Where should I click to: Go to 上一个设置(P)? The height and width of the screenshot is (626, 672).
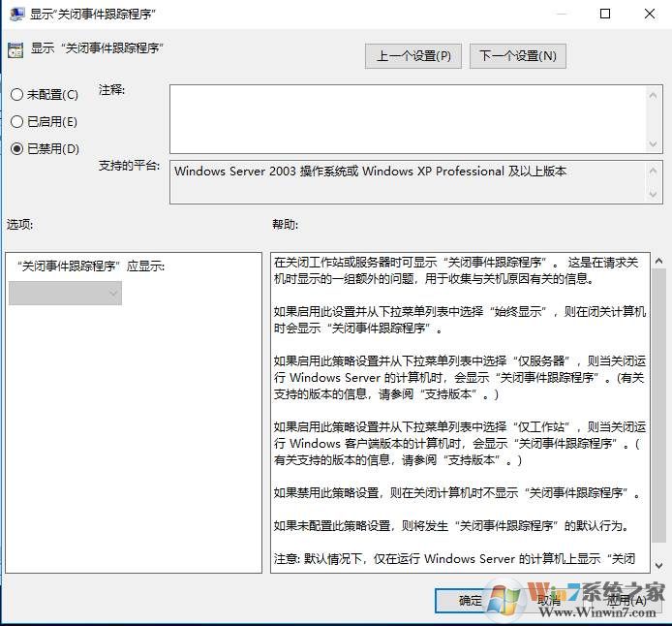point(413,56)
